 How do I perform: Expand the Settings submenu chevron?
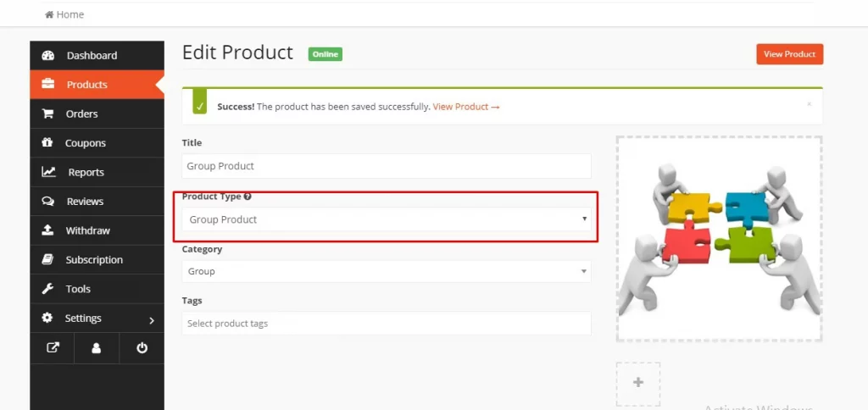pos(152,320)
